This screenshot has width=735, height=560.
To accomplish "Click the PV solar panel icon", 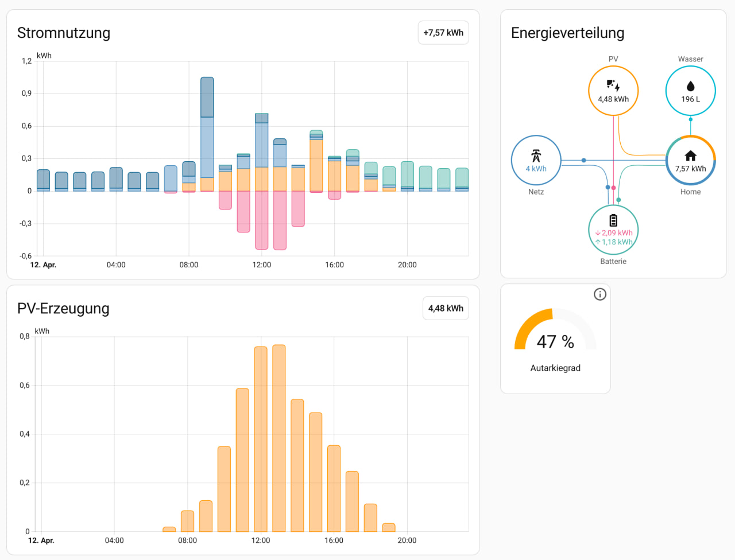I will click(613, 86).
